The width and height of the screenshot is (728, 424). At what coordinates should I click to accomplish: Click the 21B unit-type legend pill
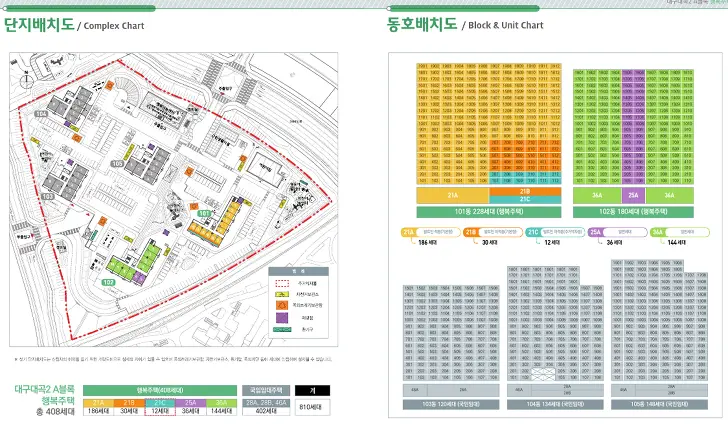493,232
